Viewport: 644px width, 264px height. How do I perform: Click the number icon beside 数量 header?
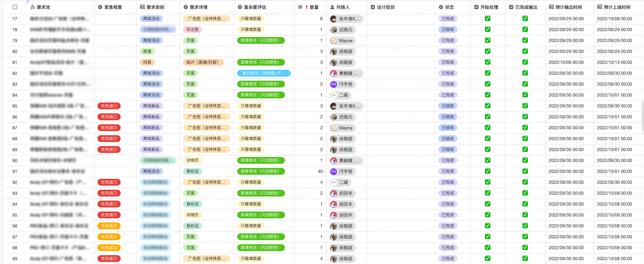[300, 7]
